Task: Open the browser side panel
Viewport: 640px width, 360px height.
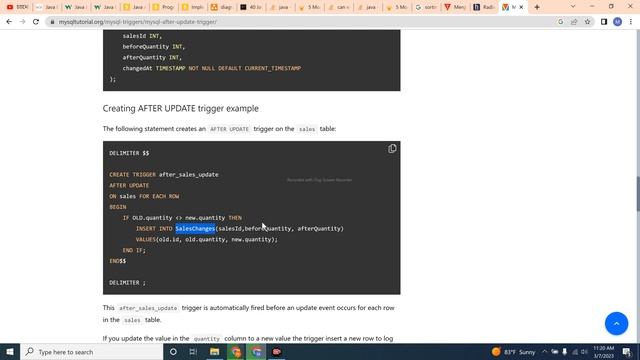Action: (x=604, y=22)
